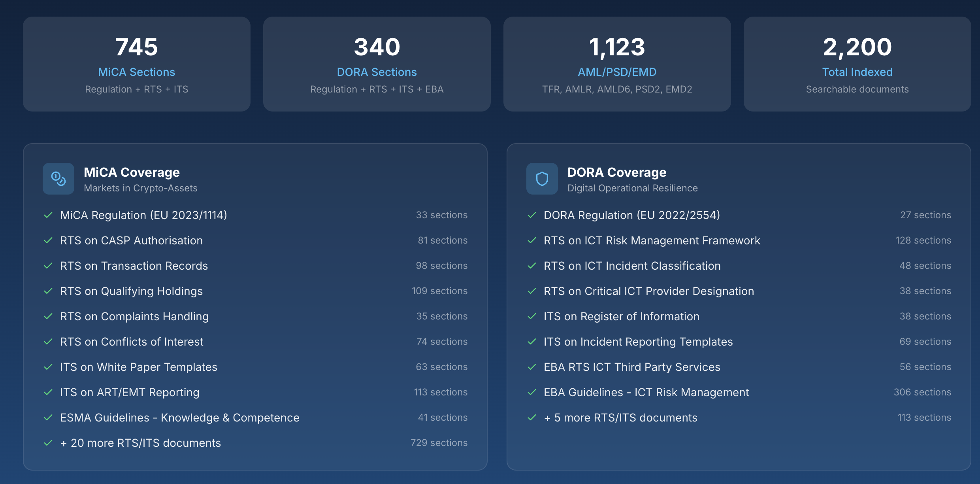Select RTS on ICT Risk Management Framework
This screenshot has width=980, height=484.
pyautogui.click(x=652, y=240)
